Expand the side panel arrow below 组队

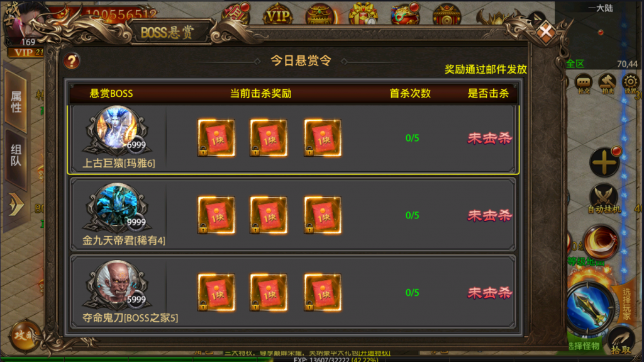(16, 205)
